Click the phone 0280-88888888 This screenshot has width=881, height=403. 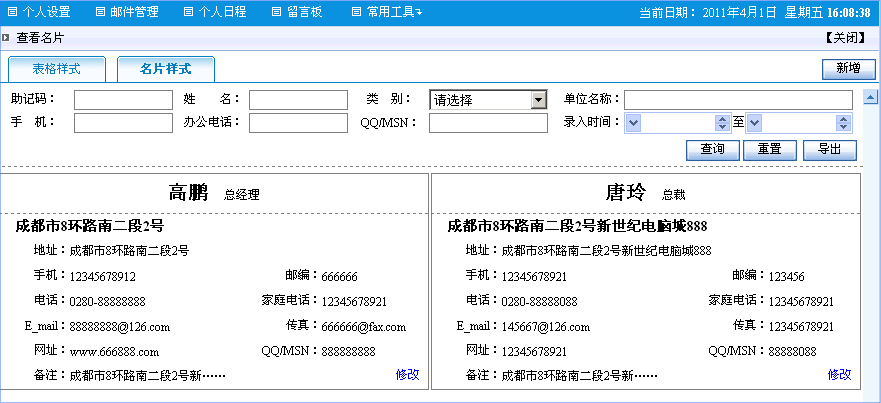pos(107,301)
